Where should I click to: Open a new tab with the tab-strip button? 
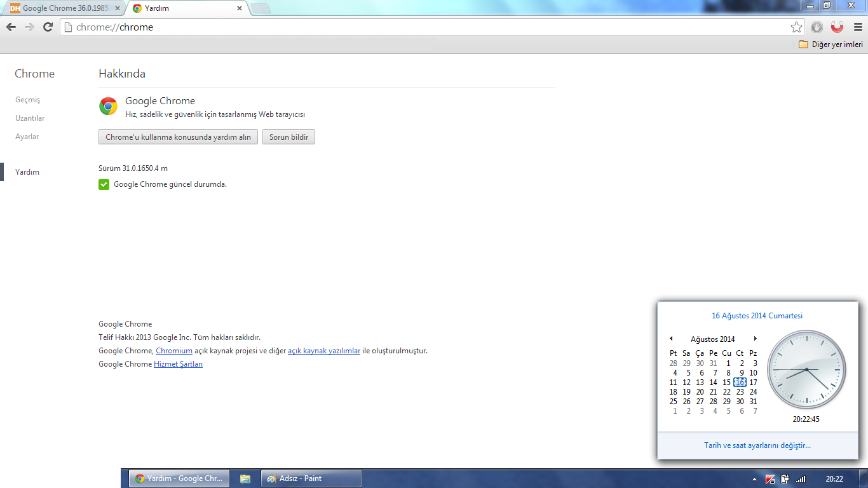click(261, 8)
